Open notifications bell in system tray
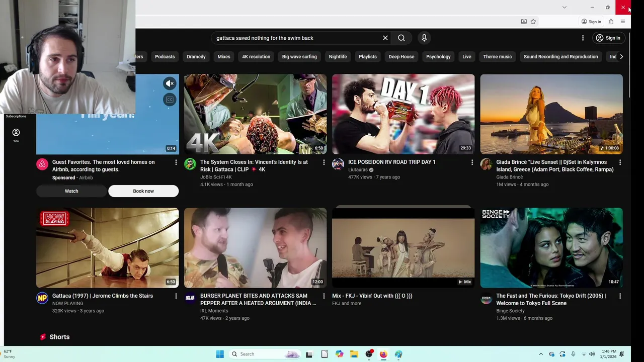This screenshot has width=644, height=362. pos(622,354)
